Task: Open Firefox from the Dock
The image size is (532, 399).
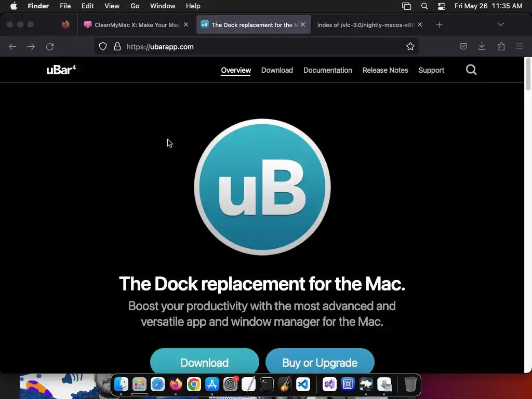Action: (176, 384)
